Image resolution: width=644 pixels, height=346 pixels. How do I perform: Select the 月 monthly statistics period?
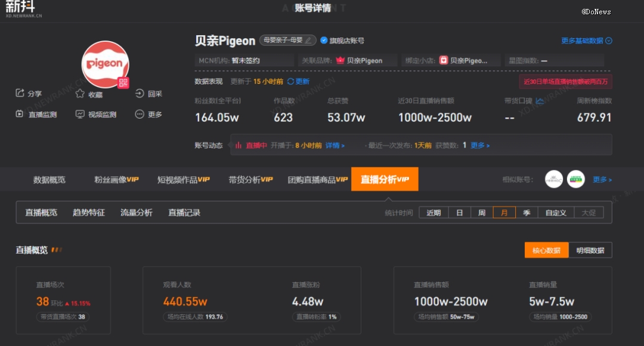504,212
